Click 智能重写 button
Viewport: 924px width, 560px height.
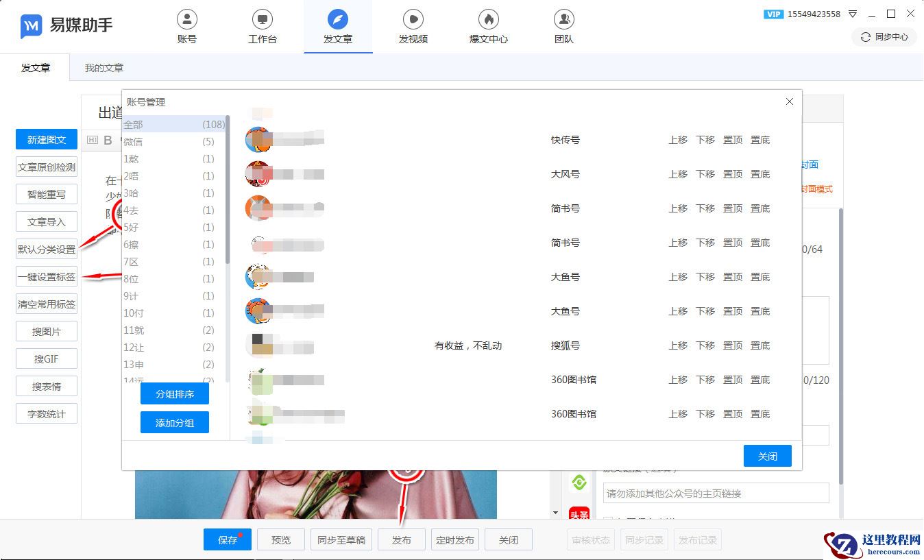click(47, 195)
